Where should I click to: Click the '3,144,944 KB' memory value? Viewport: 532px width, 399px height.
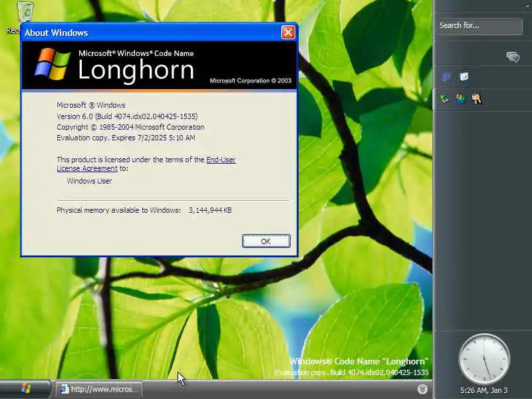[x=210, y=210]
